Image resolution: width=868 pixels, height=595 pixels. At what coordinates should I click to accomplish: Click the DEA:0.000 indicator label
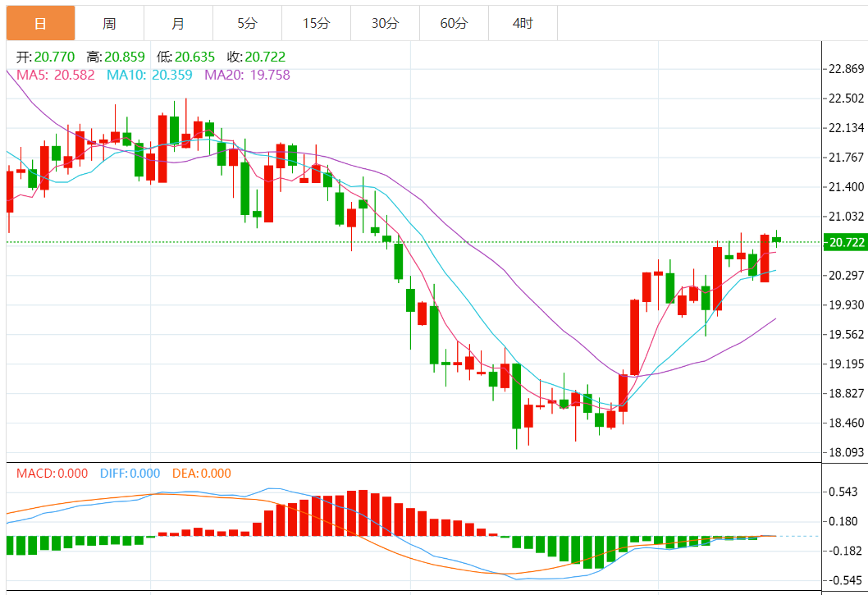tap(202, 473)
